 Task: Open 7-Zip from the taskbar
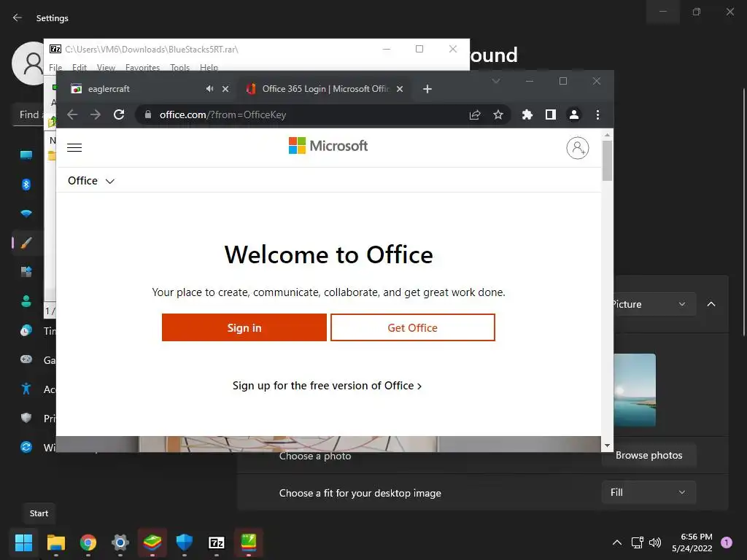click(x=217, y=542)
